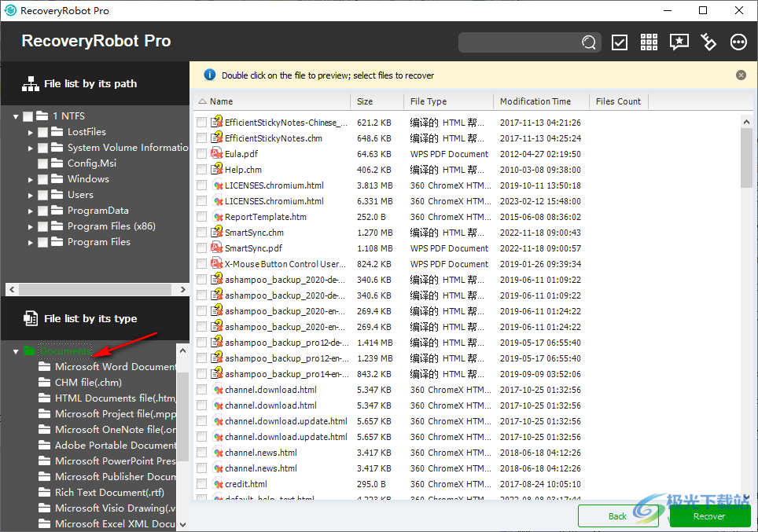Click the credit.html file icon
This screenshot has width=758, height=532.
pyautogui.click(x=216, y=484)
